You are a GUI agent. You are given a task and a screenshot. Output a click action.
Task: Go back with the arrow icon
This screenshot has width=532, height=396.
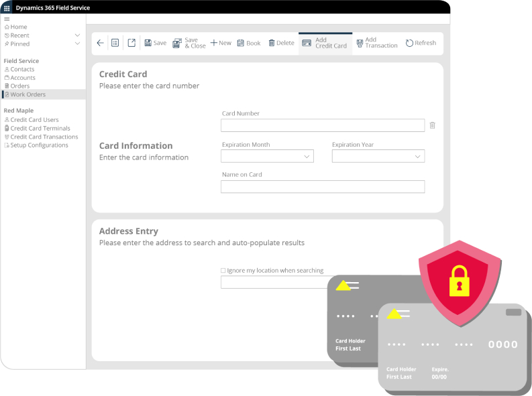(x=100, y=43)
